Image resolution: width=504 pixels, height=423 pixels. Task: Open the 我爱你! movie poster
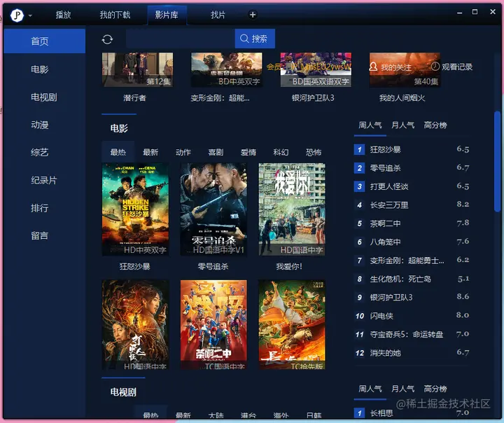(x=292, y=209)
